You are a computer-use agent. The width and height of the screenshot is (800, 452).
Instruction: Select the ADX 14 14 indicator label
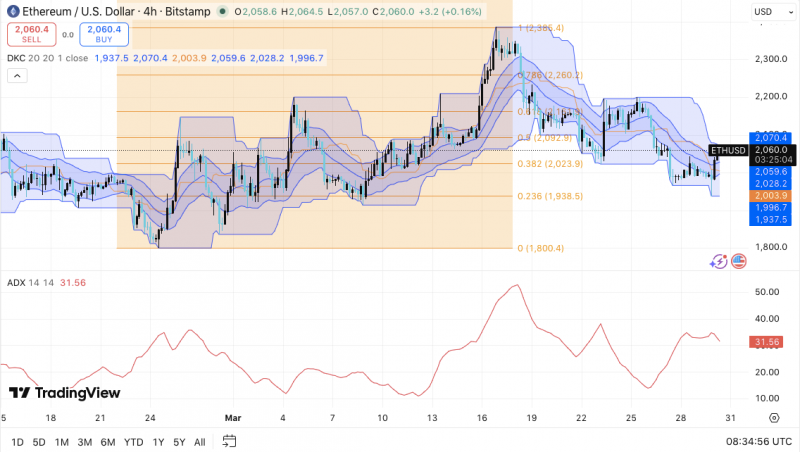tap(31, 283)
